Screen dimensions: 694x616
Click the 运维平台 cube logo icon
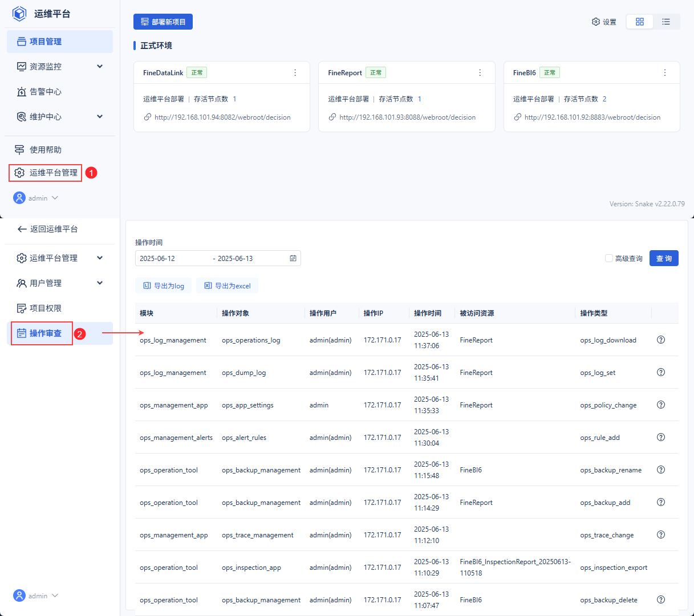click(x=19, y=13)
